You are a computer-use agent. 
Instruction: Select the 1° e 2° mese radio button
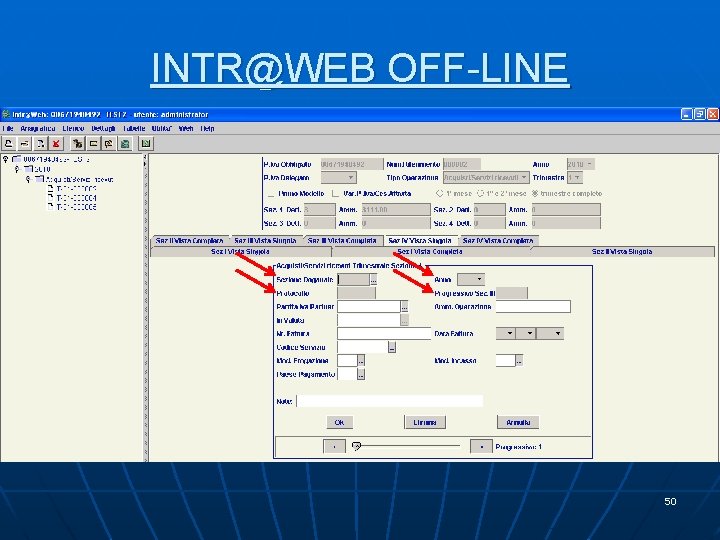tap(481, 194)
